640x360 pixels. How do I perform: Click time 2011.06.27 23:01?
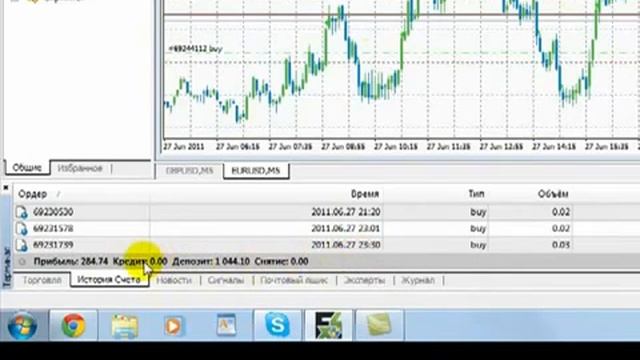point(346,229)
